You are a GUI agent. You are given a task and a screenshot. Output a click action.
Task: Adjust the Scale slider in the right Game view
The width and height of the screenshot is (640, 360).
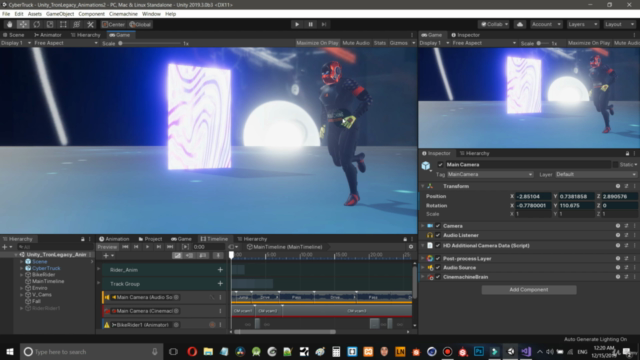[x=543, y=43]
